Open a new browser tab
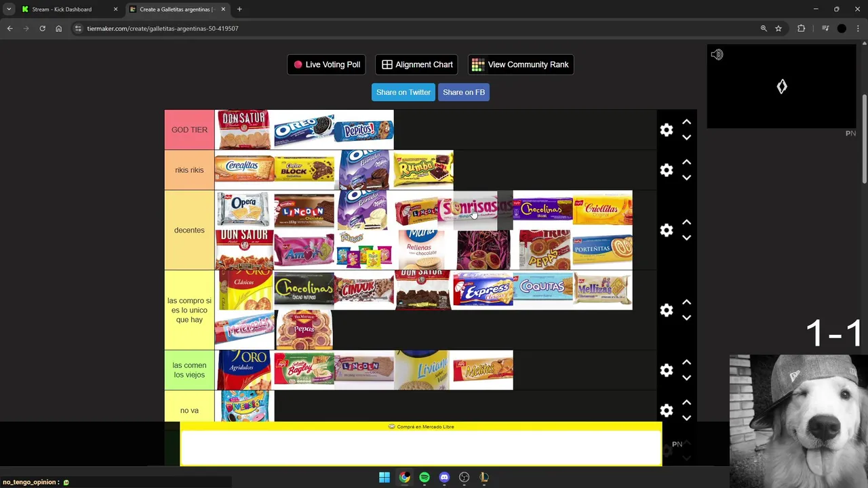868x488 pixels. [x=239, y=9]
